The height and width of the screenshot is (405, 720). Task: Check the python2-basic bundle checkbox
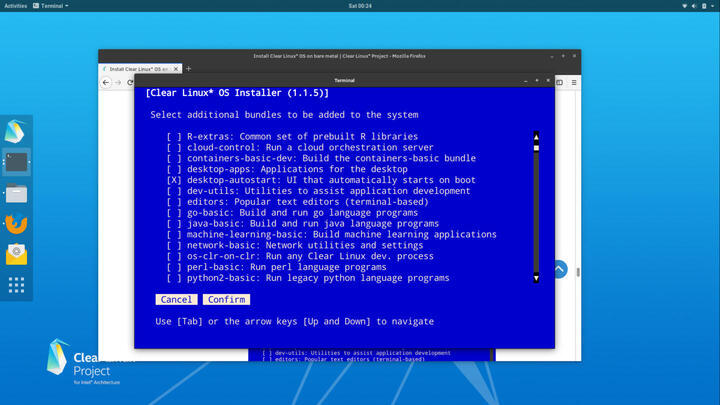click(174, 278)
